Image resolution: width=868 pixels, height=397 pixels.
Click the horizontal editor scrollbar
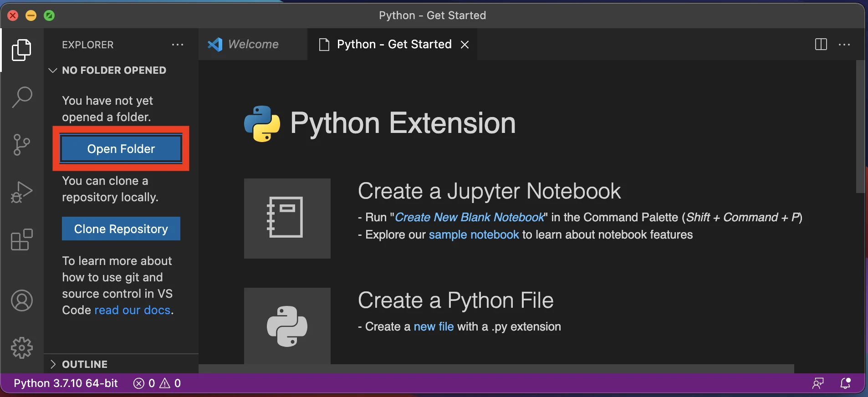click(496, 368)
